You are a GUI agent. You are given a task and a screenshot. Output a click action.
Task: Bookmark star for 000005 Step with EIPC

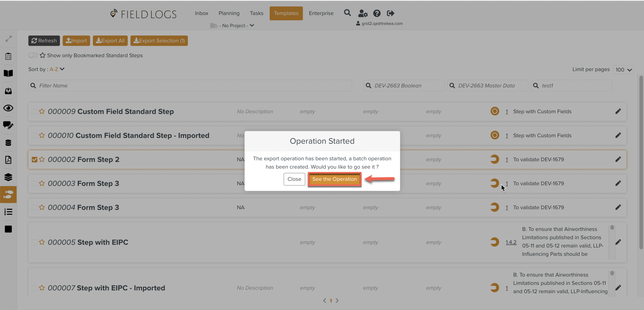click(42, 242)
